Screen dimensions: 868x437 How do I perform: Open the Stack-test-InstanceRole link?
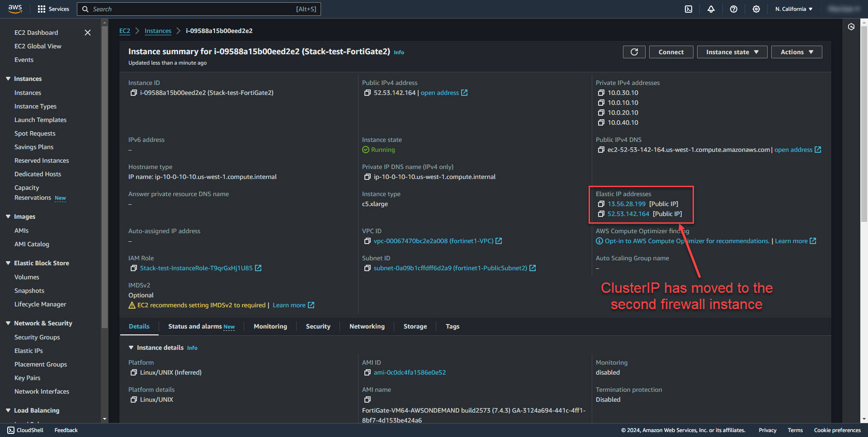tap(201, 268)
